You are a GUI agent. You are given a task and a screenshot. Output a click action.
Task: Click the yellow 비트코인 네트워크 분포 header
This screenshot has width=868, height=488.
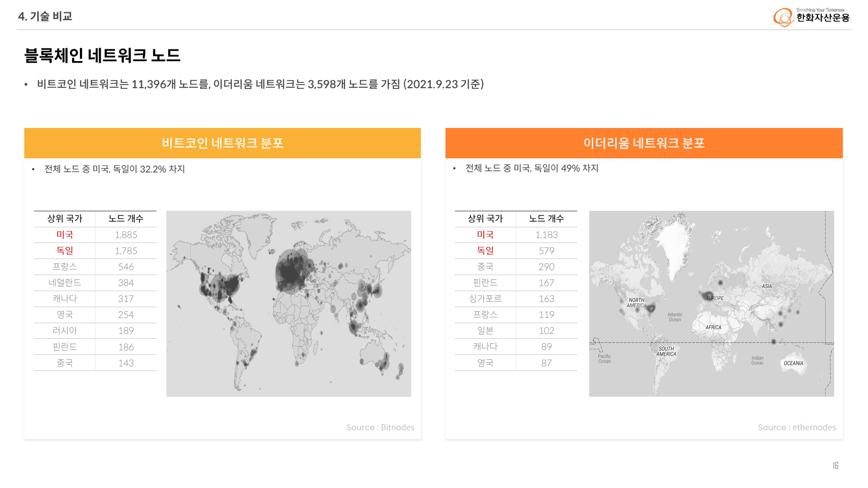click(x=222, y=143)
